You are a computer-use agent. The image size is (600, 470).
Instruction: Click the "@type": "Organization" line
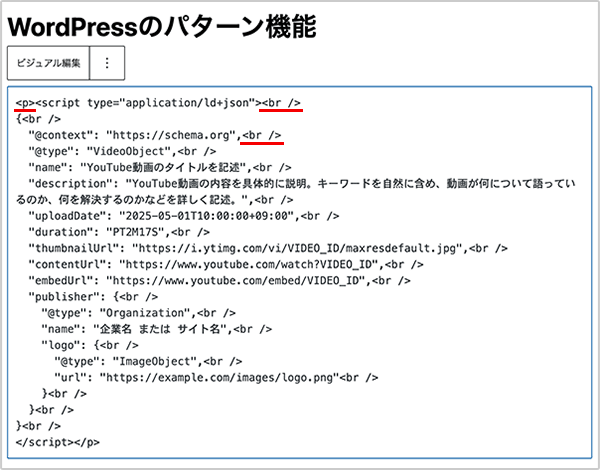pos(139,313)
